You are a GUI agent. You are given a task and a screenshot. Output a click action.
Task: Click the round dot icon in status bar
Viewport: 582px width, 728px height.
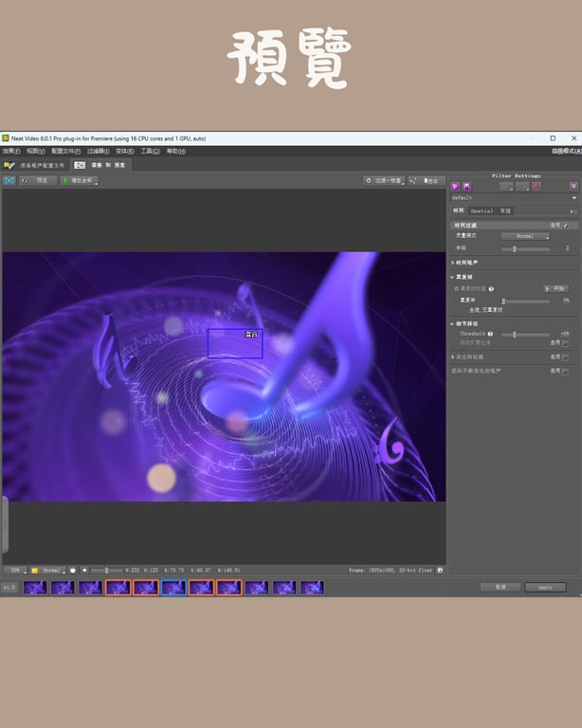click(84, 571)
